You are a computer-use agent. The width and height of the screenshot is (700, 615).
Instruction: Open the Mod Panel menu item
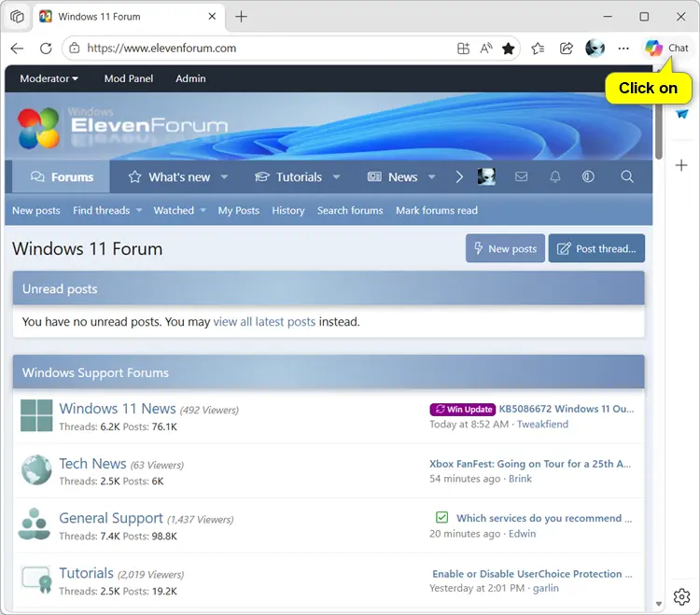pyautogui.click(x=129, y=78)
